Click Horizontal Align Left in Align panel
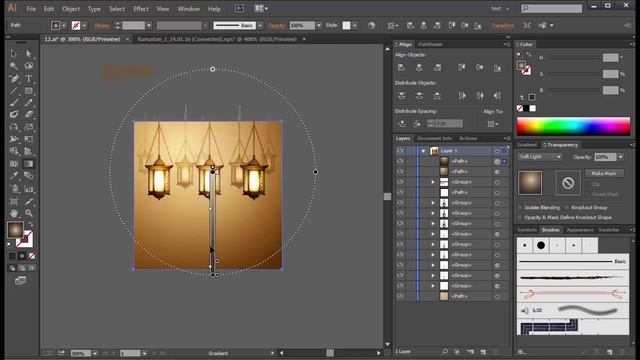The image size is (640, 360). [x=401, y=67]
